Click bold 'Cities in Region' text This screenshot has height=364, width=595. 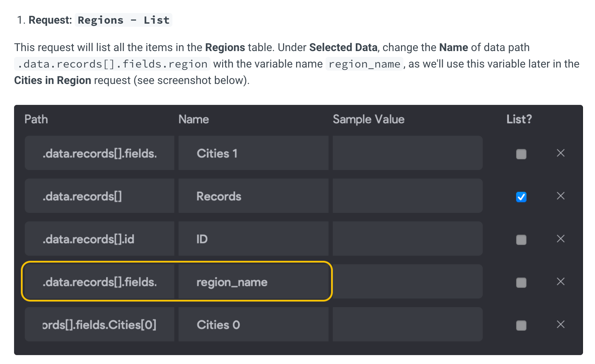point(53,80)
